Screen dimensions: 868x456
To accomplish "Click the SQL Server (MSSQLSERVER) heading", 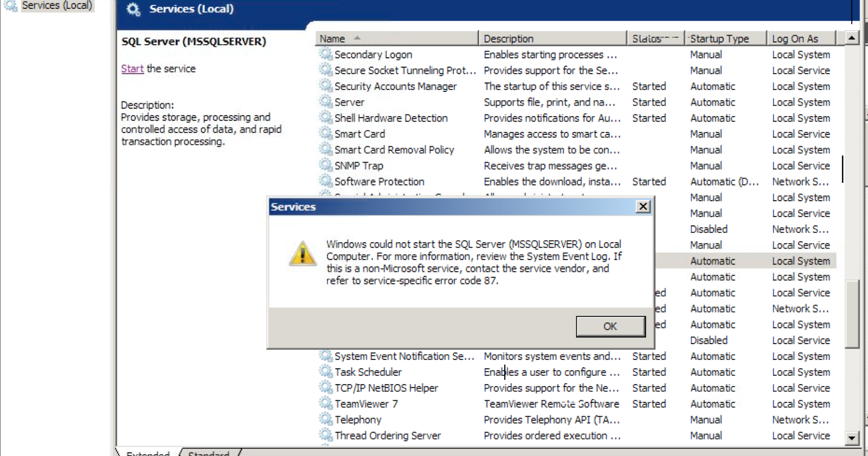I will tap(194, 42).
